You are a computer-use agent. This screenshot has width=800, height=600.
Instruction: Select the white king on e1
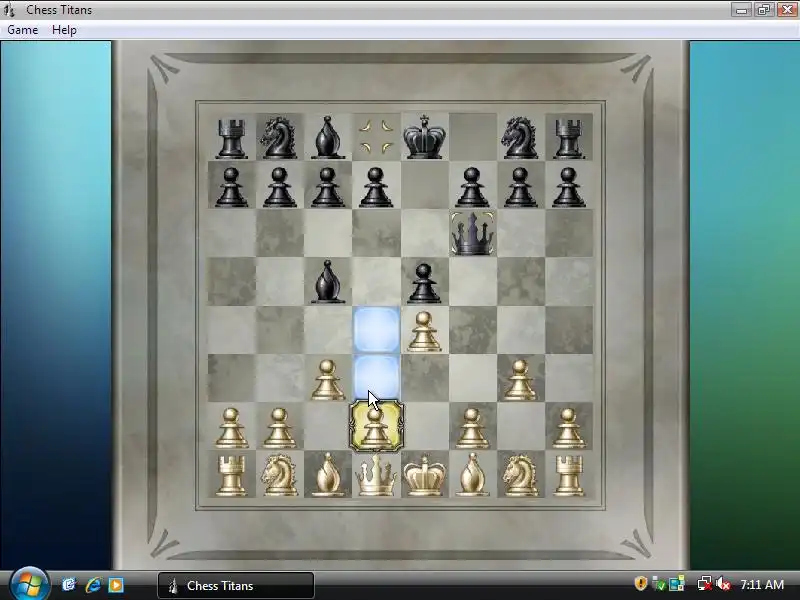point(424,476)
